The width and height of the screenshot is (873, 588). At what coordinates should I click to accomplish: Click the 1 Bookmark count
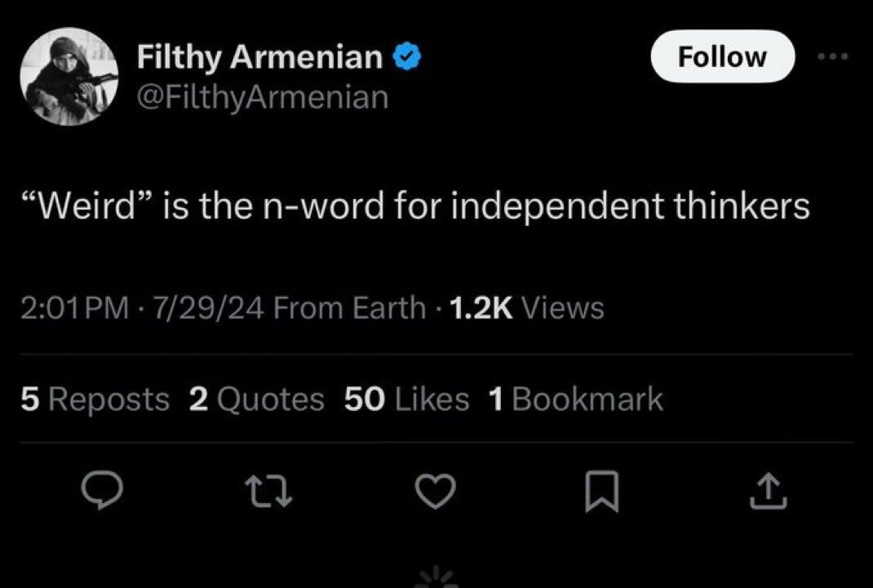tap(575, 400)
